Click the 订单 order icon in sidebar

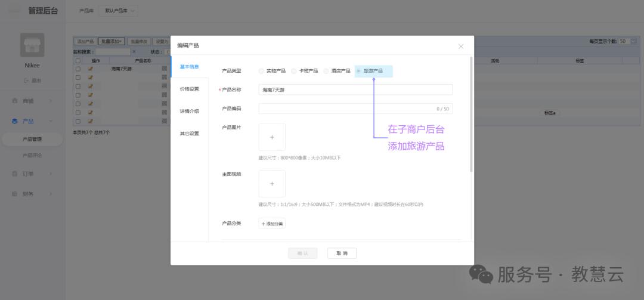(15, 174)
